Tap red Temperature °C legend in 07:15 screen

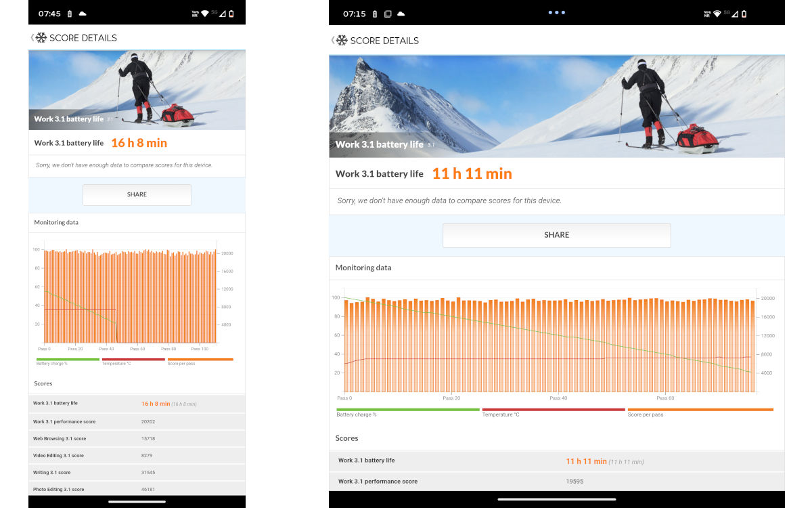[554, 412]
